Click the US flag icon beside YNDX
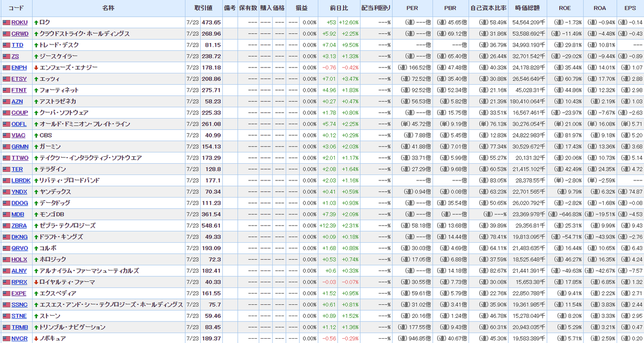 pos(6,192)
